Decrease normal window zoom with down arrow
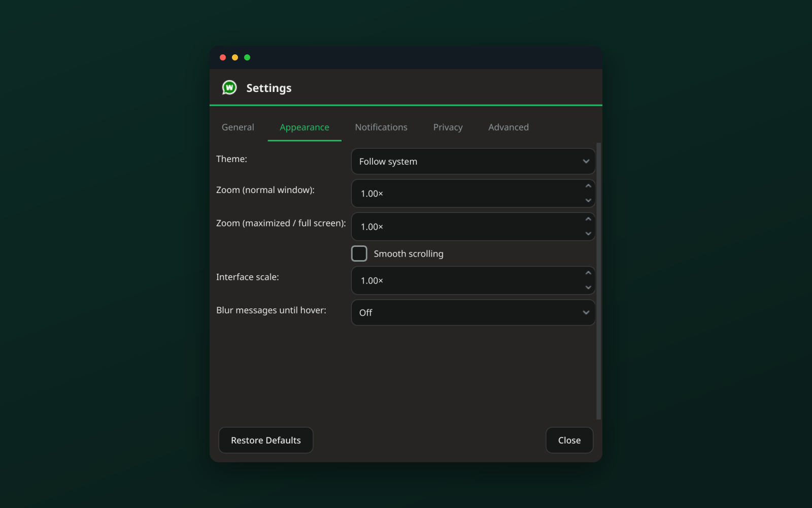This screenshot has height=508, width=812. click(588, 201)
